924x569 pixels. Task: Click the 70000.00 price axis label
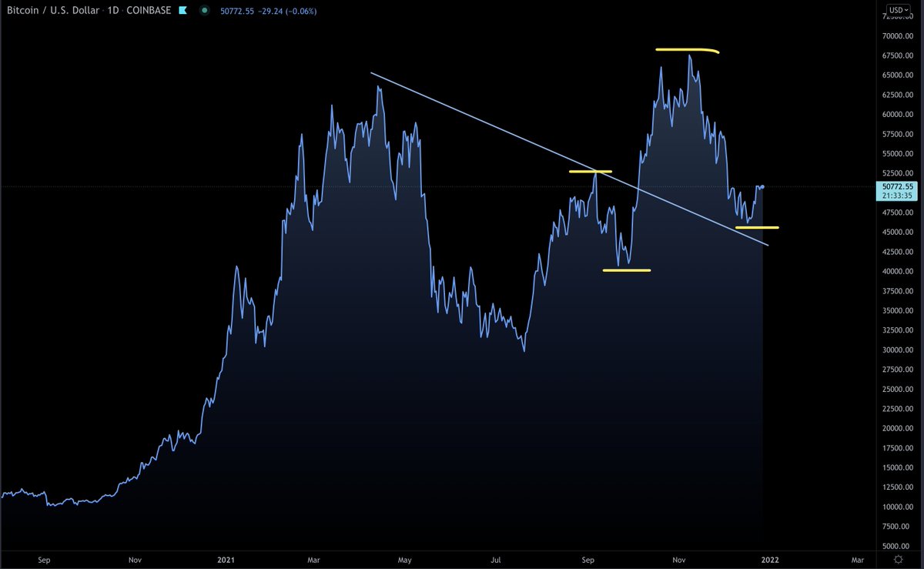tap(898, 36)
